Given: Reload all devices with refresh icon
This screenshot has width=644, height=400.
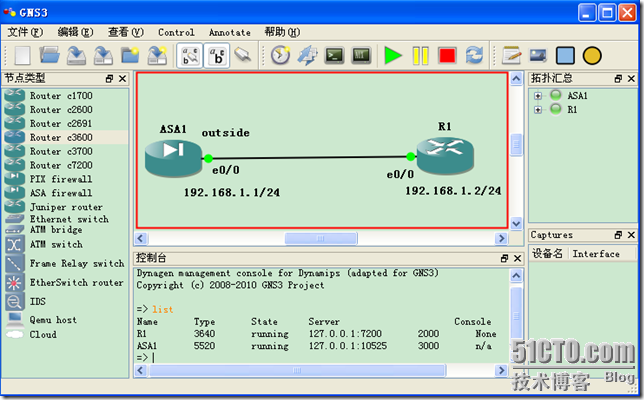Looking at the screenshot, I should point(474,55).
